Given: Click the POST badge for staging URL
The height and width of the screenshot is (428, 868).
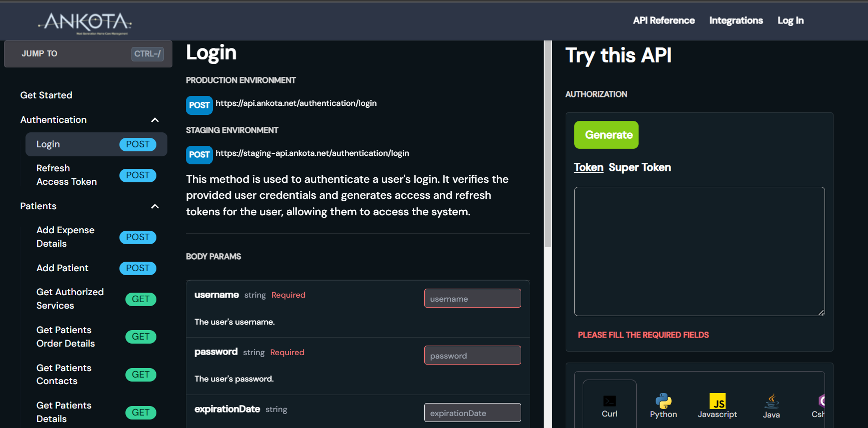Looking at the screenshot, I should (199, 155).
